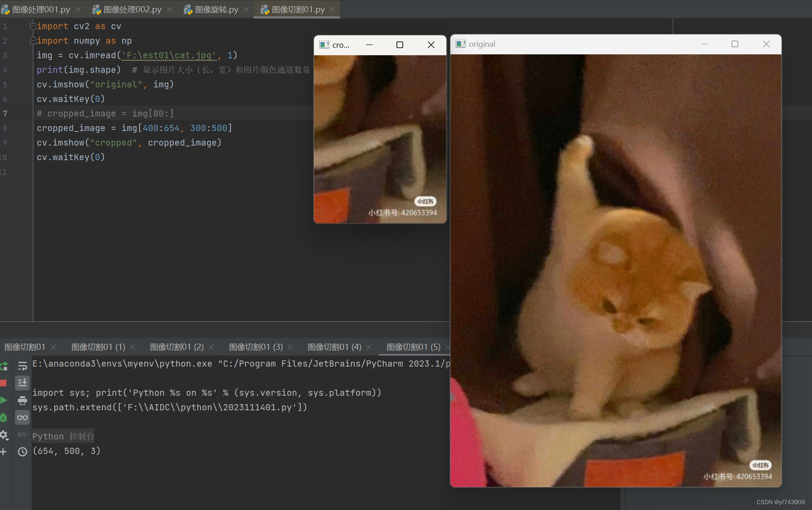Open the console settings gear dropdown
Image resolution: width=812 pixels, height=510 pixels.
pyautogui.click(x=4, y=435)
